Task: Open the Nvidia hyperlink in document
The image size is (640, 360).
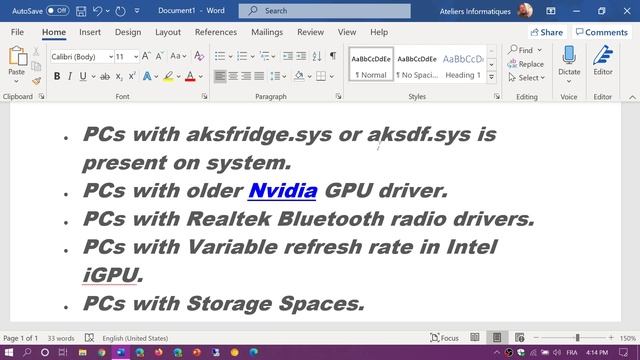Action: (x=282, y=191)
